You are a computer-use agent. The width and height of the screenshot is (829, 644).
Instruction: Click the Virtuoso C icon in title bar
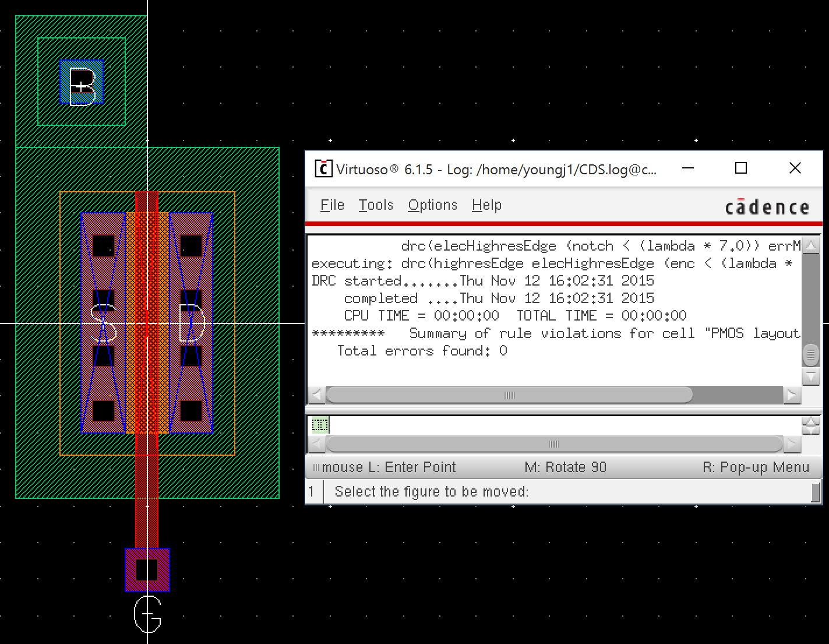[x=323, y=168]
